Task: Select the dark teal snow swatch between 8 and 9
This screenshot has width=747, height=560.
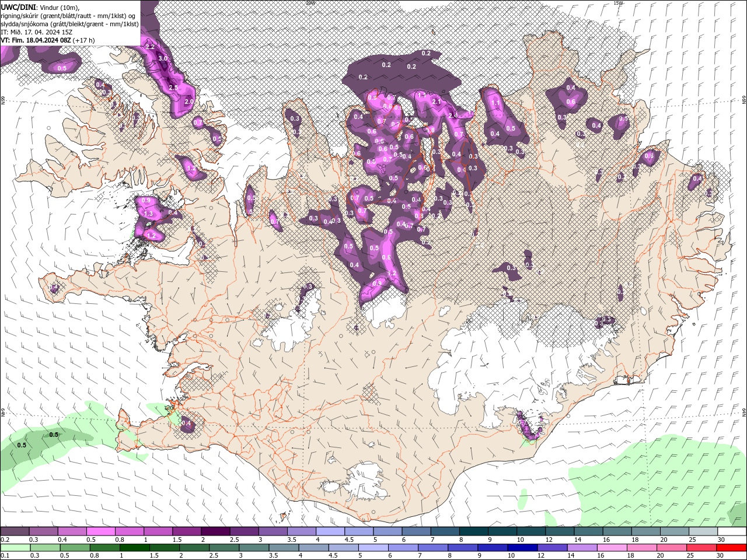Action: coord(474,531)
